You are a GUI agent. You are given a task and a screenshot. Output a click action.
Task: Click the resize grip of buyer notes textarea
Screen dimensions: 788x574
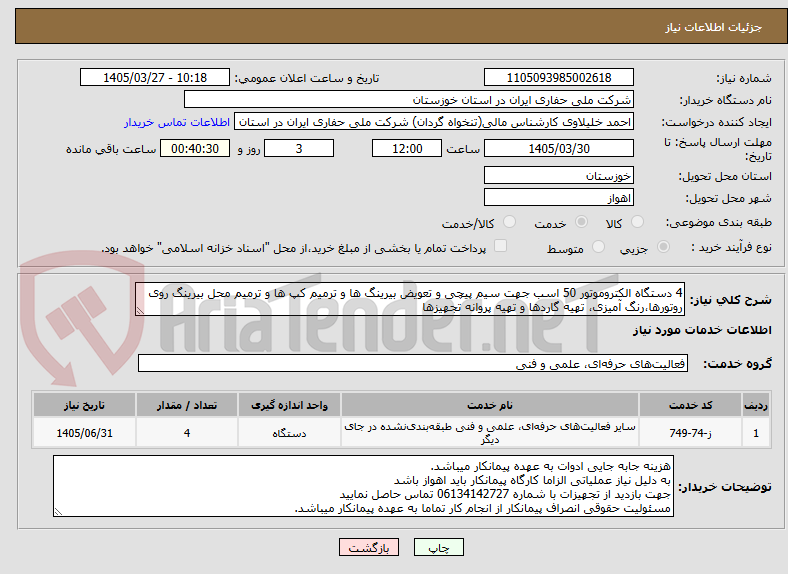point(58,512)
